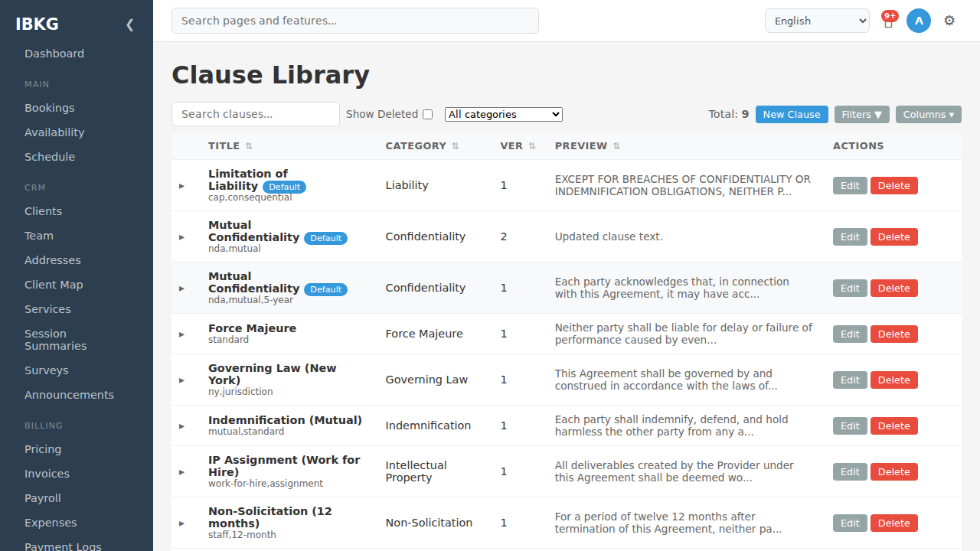Collapse the sidebar with the chevron icon
This screenshot has height=551, width=980.
[129, 24]
